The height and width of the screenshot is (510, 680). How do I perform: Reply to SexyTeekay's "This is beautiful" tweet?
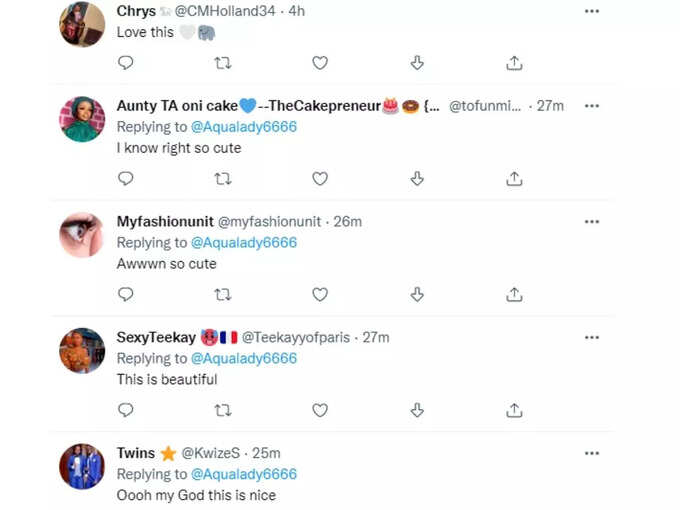[126, 410]
